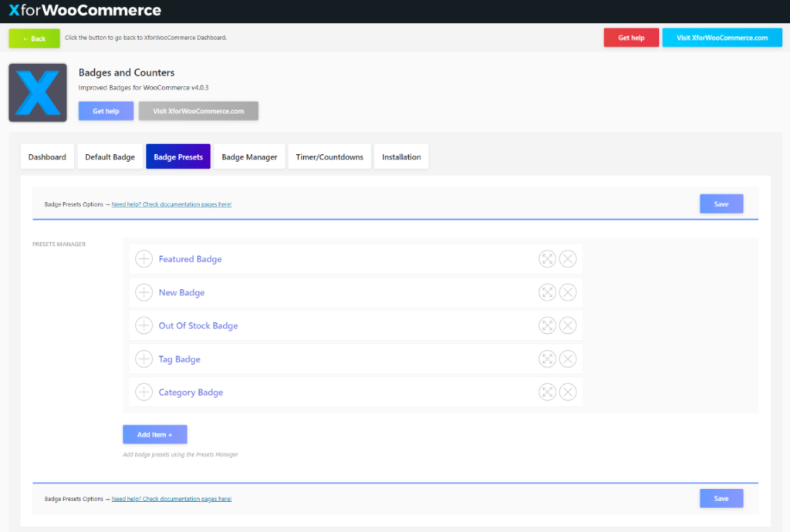Expand the Tag Badge preset plus icon
Viewport: 790px width, 532px height.
(144, 359)
